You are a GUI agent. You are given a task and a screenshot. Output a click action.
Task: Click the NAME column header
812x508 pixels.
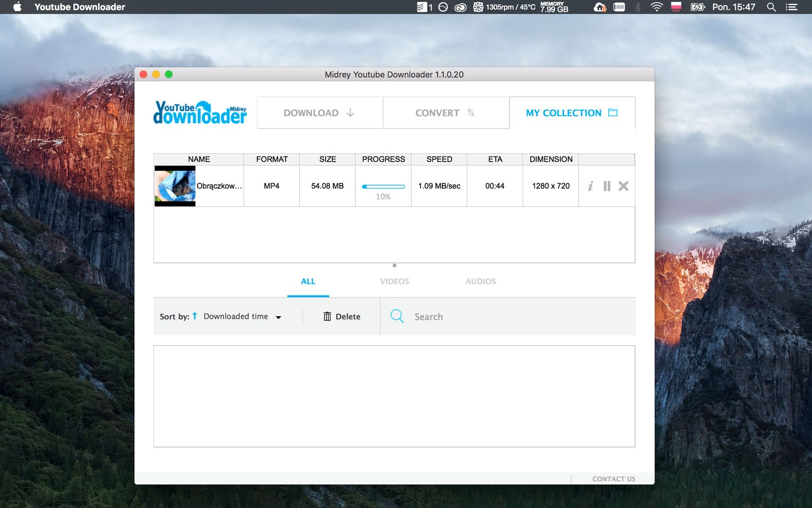(199, 159)
